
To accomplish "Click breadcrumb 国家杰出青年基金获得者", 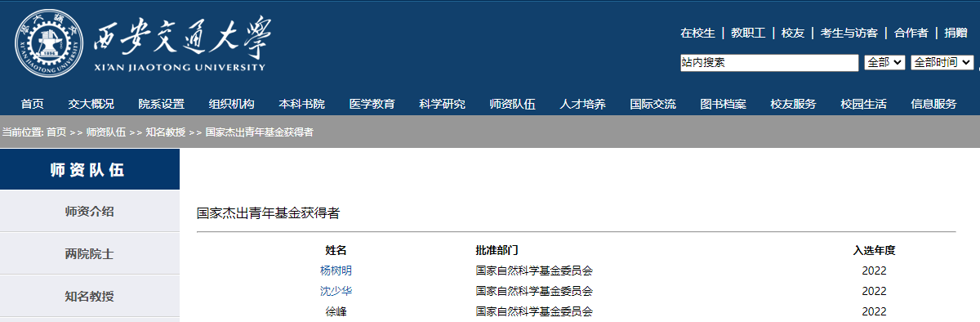I will pyautogui.click(x=259, y=132).
